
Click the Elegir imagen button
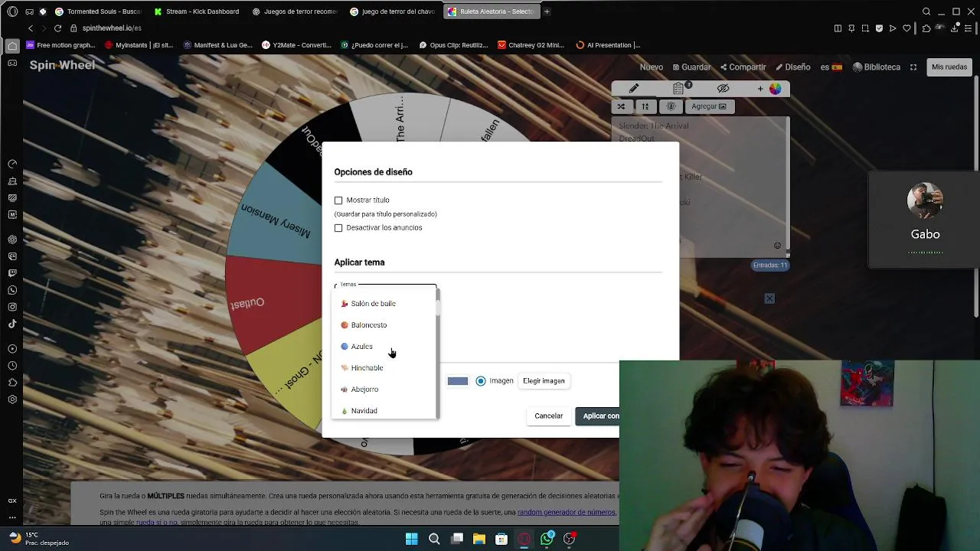click(x=544, y=381)
